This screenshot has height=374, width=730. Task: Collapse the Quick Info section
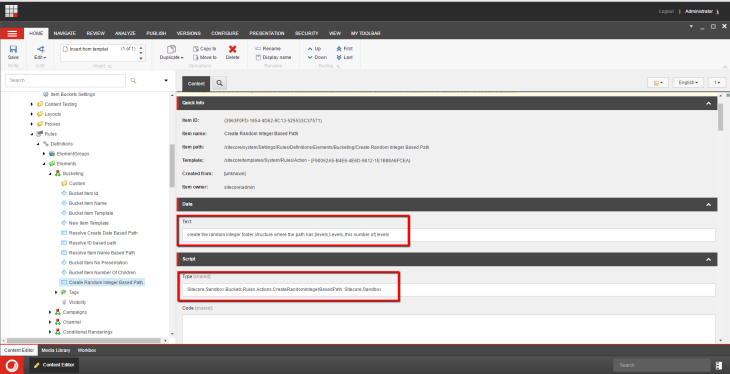point(709,103)
